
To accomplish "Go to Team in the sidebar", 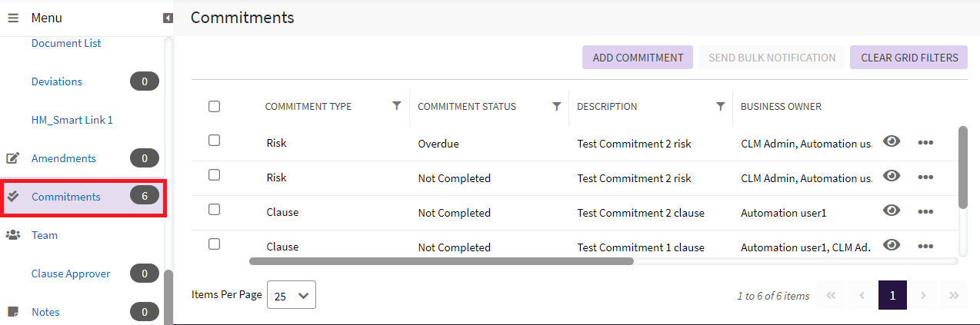I will 45,235.
